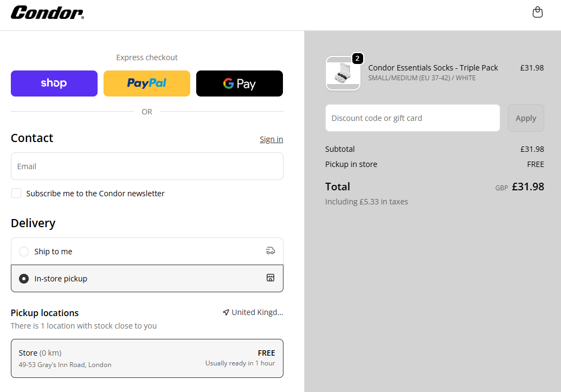The width and height of the screenshot is (561, 392).
Task: Tick the Condor newsletter subscription checkbox
Action: [x=16, y=193]
